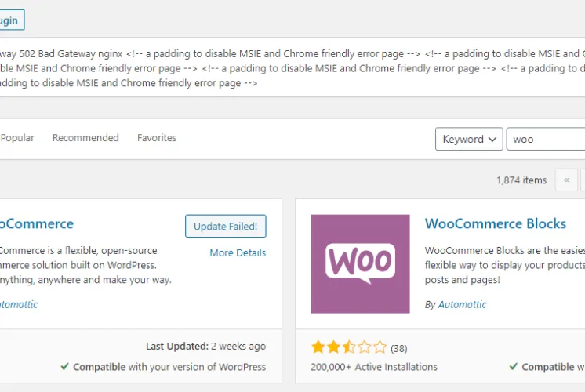
Task: Click the first page double-arrow pagination button
Action: (566, 180)
